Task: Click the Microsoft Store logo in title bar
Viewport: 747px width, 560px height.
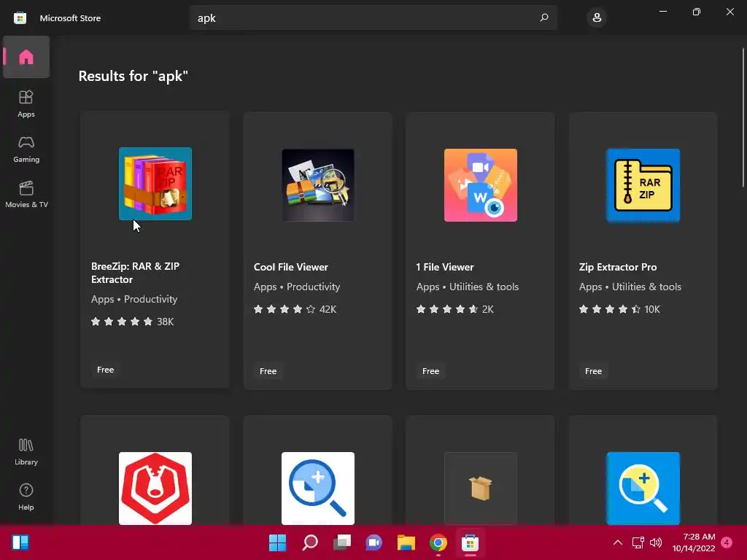Action: (x=20, y=18)
